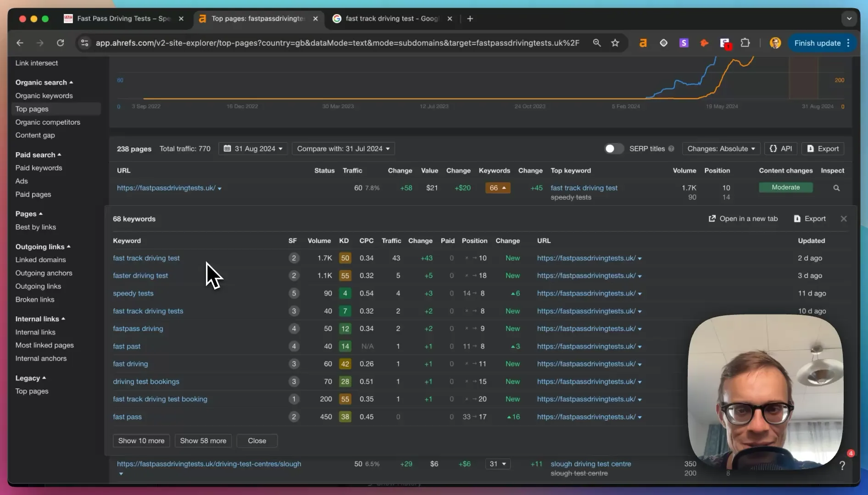This screenshot has height=495, width=868.
Task: Close the Fast Pass Driving Tests tab
Action: point(181,19)
